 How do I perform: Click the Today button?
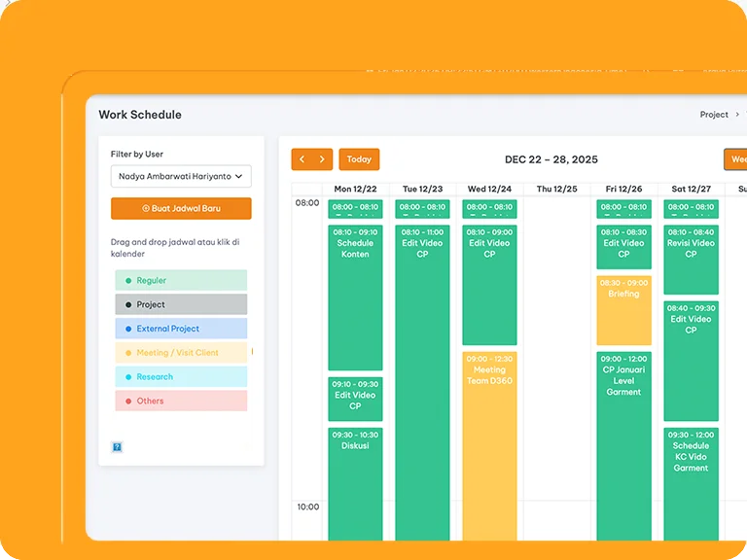[359, 159]
